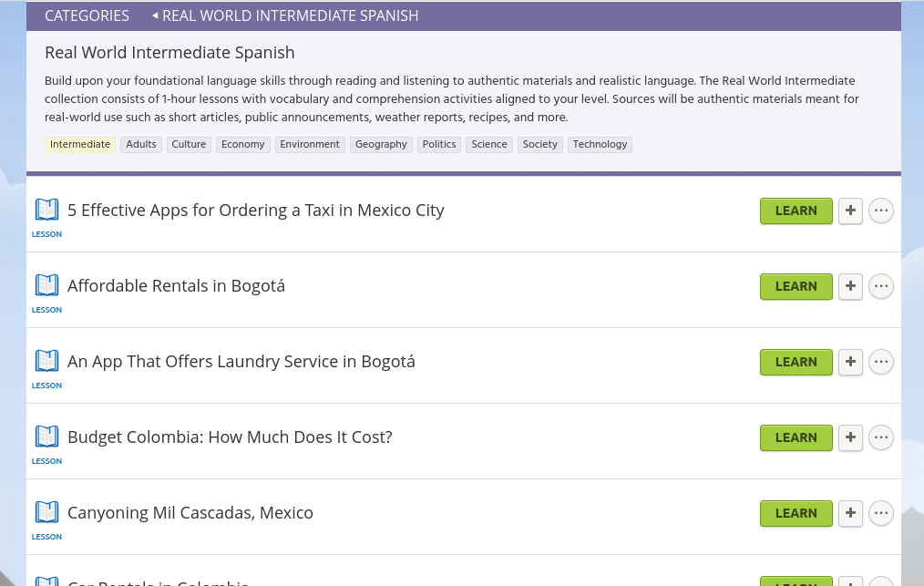
Task: Toggle the Culture topic tag
Action: point(189,144)
